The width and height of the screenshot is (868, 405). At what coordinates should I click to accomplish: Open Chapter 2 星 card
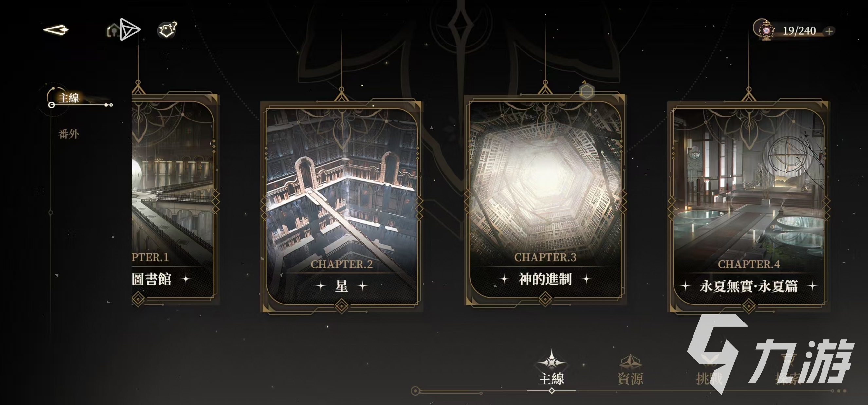tap(341, 207)
